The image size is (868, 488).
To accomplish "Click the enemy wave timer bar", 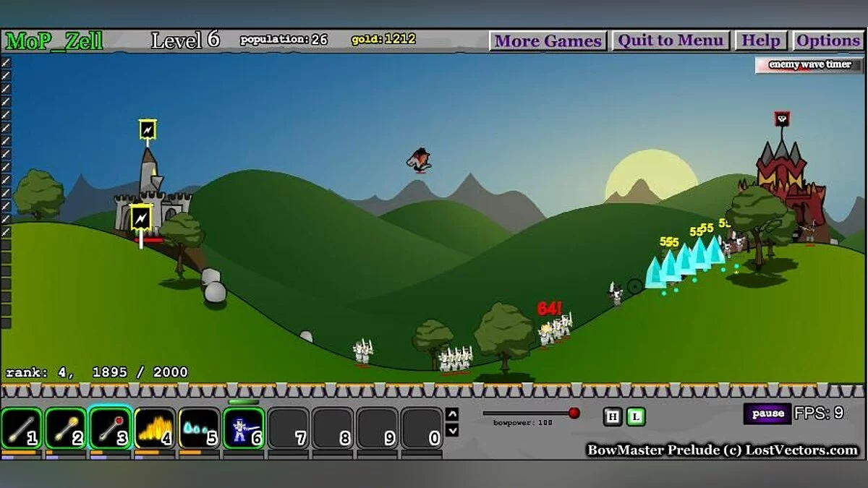I will point(809,65).
